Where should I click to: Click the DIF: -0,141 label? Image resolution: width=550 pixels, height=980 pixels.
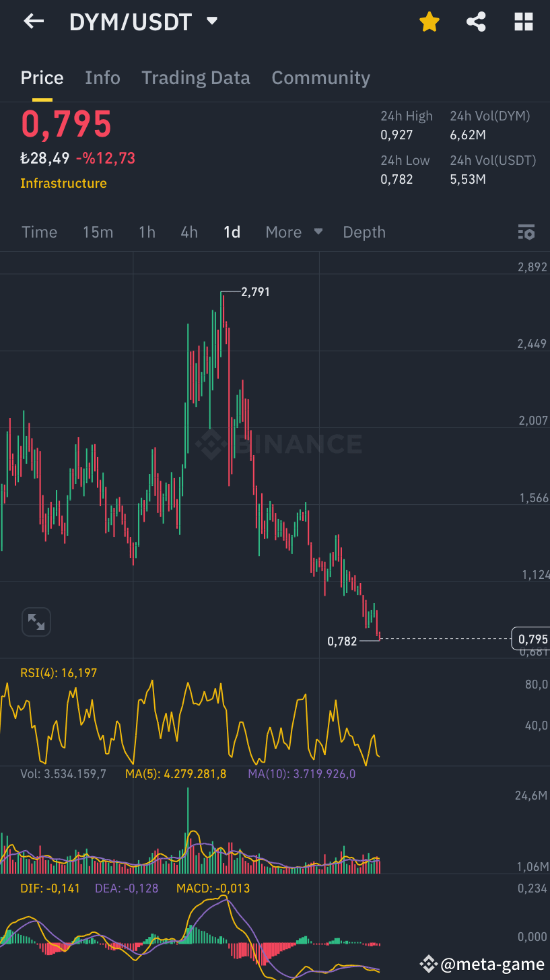click(x=50, y=888)
